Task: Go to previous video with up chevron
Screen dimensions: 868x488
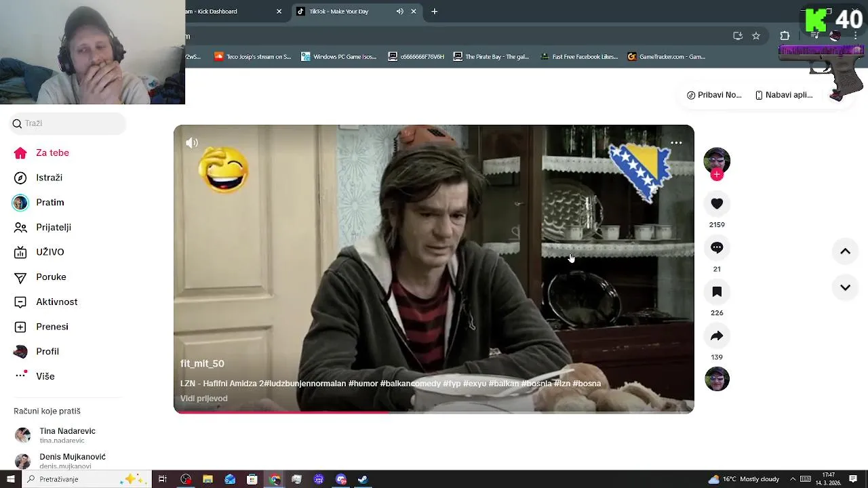Action: pyautogui.click(x=845, y=251)
